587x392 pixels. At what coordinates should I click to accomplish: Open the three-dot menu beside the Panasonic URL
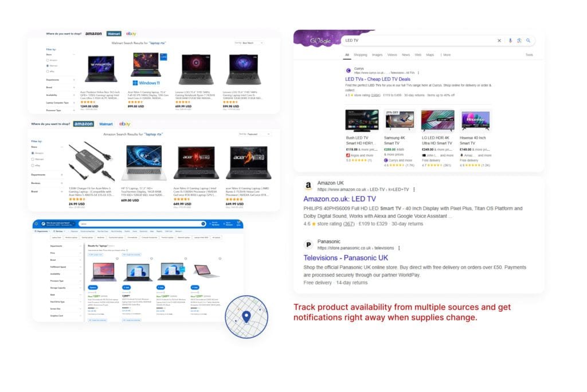pos(399,248)
